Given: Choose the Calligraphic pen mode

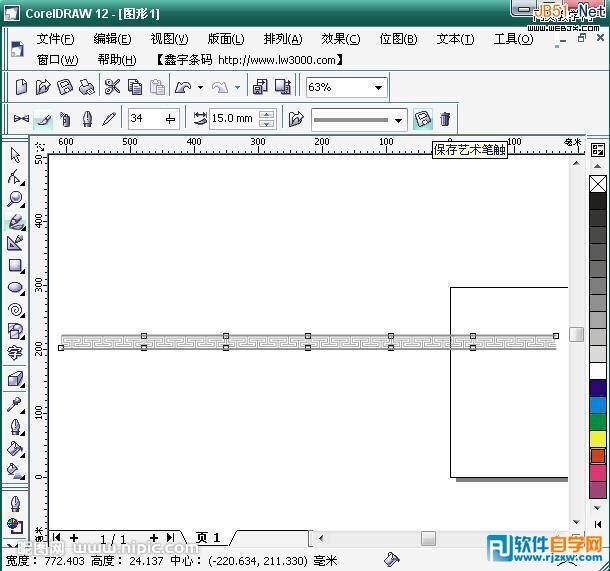Looking at the screenshot, I should 87,119.
